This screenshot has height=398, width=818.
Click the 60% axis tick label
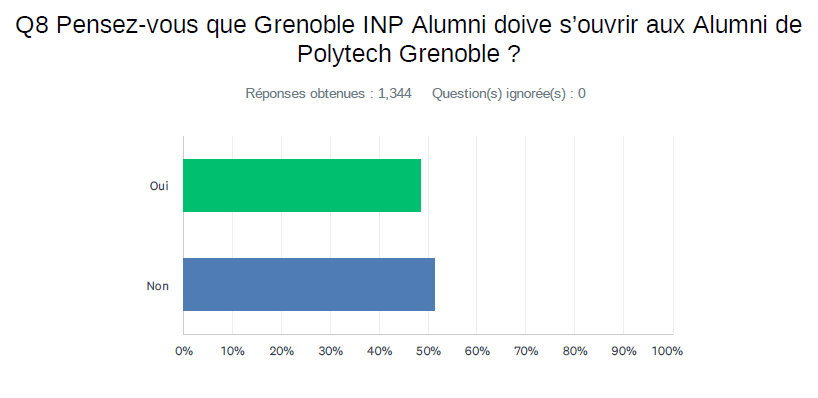click(x=477, y=352)
